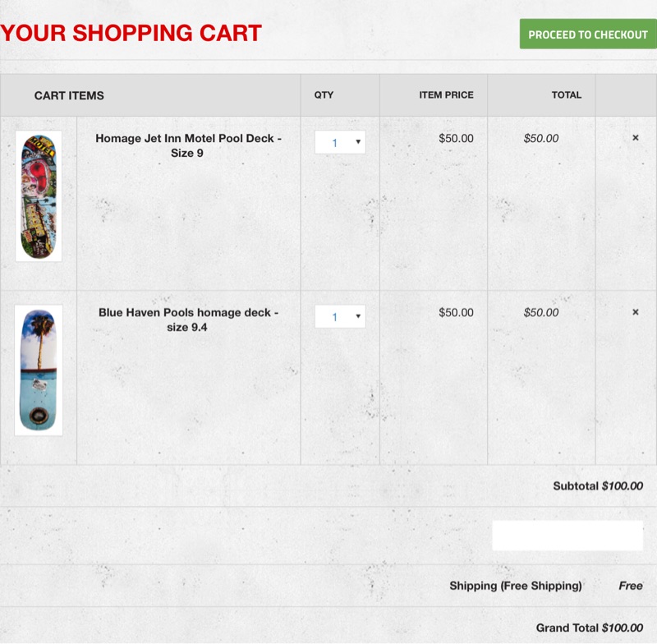The width and height of the screenshot is (657, 644).
Task: Open the Blue Haven Pools homage deck link
Action: (188, 320)
